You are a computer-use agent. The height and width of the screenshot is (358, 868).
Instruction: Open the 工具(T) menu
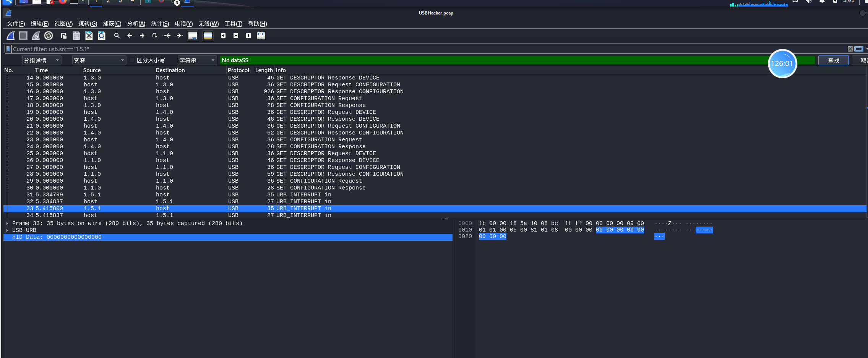pos(234,24)
